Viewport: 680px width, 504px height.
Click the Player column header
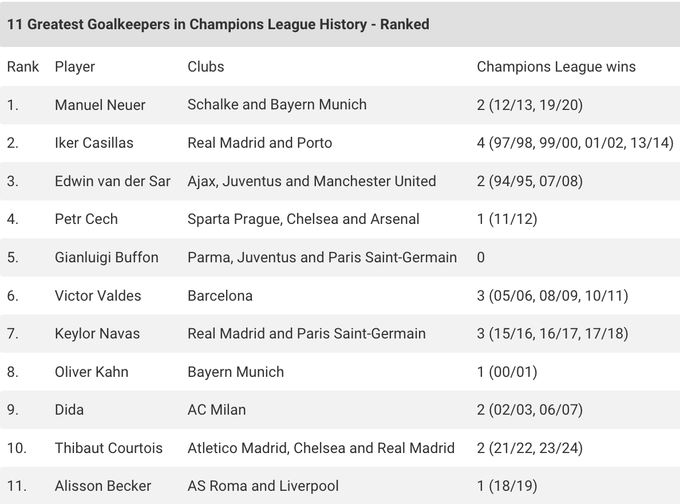point(75,67)
